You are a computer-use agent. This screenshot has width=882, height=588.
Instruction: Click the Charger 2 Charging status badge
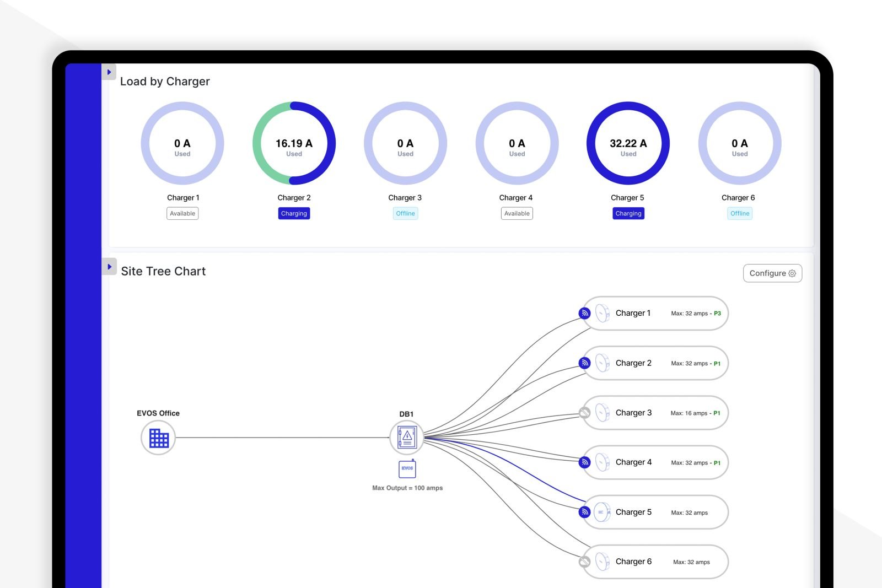tap(294, 213)
